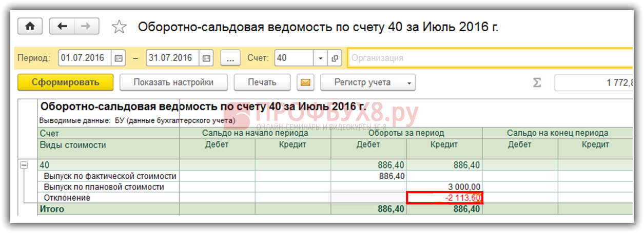644x233 pixels.
Task: Go forward with the right arrow
Action: click(85, 27)
